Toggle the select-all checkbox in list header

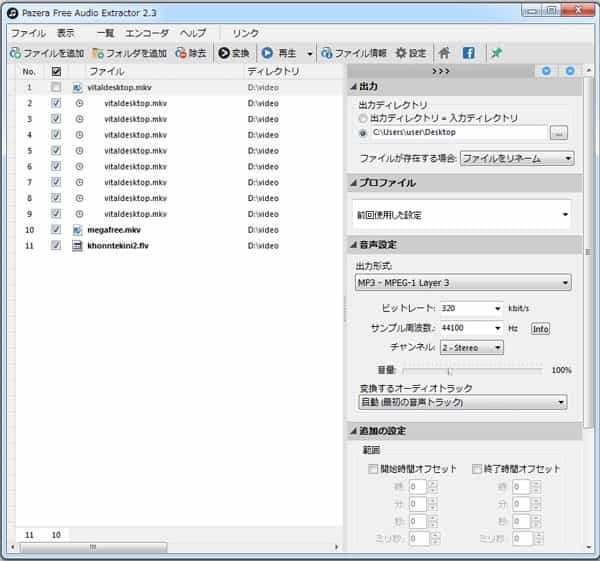coord(56,72)
